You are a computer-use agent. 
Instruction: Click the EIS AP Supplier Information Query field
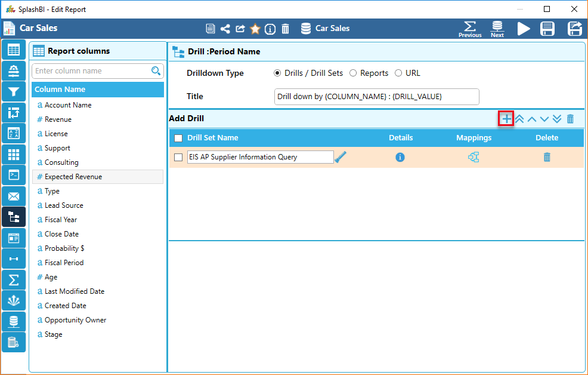260,157
